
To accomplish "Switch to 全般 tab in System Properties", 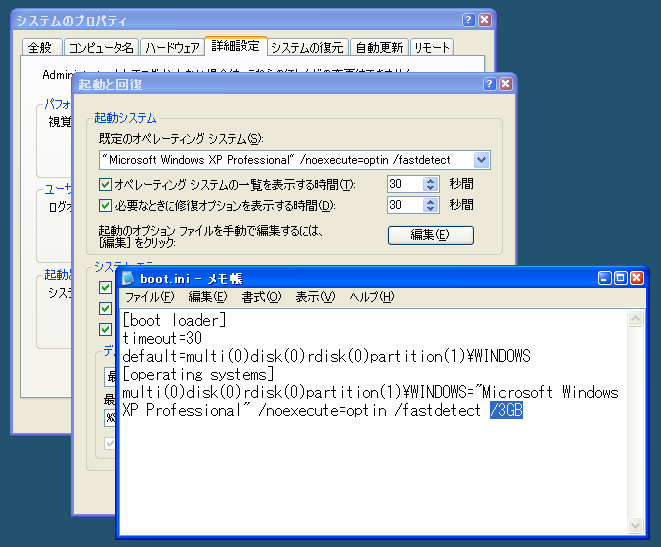I will click(42, 47).
